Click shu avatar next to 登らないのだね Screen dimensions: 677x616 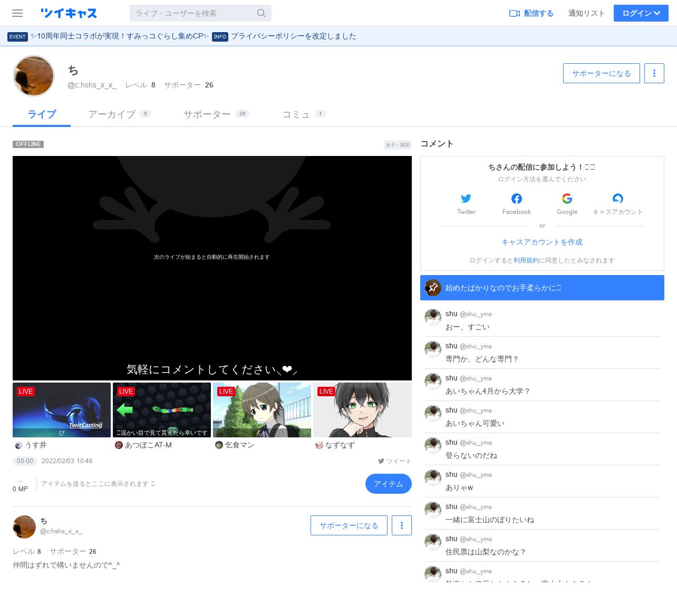[x=433, y=446]
